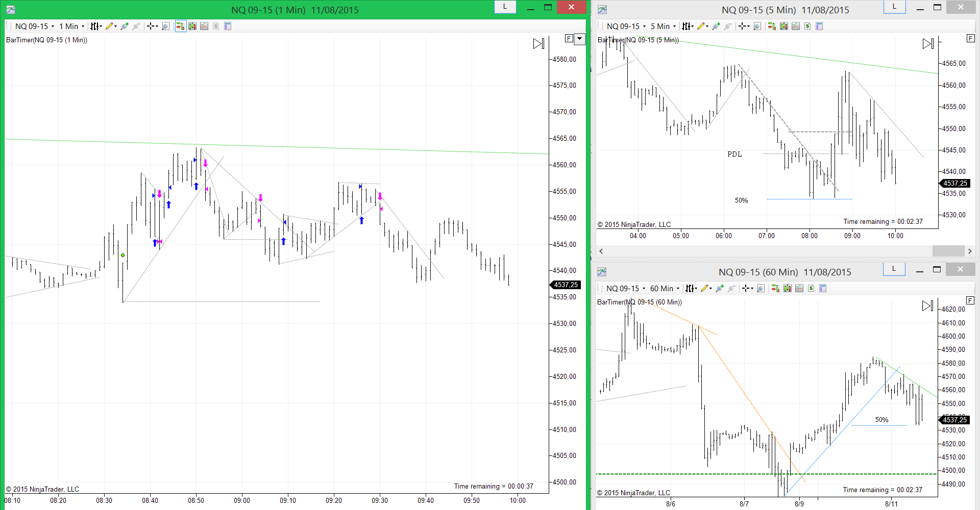Expand crosshair cursor dropdown in 1 Min toolbar

tap(157, 26)
